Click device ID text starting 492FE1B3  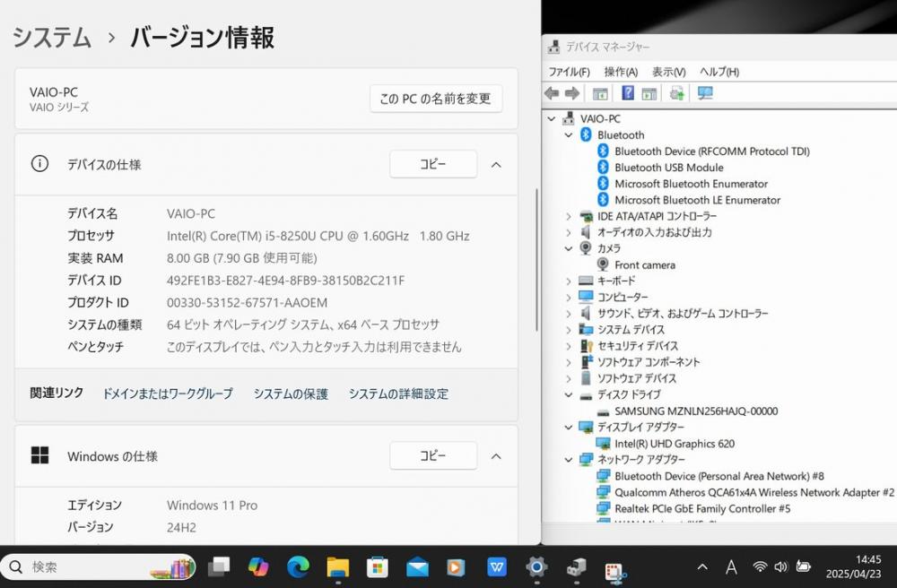(285, 280)
